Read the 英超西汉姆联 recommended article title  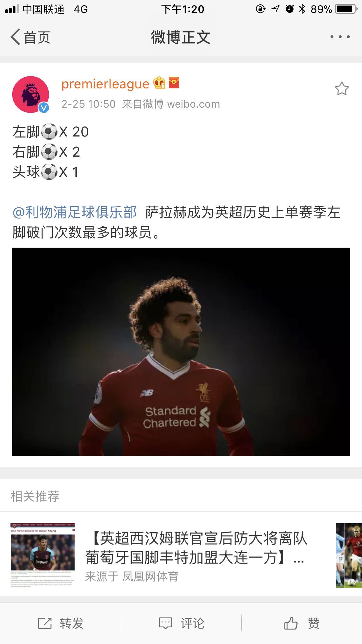pos(196,547)
